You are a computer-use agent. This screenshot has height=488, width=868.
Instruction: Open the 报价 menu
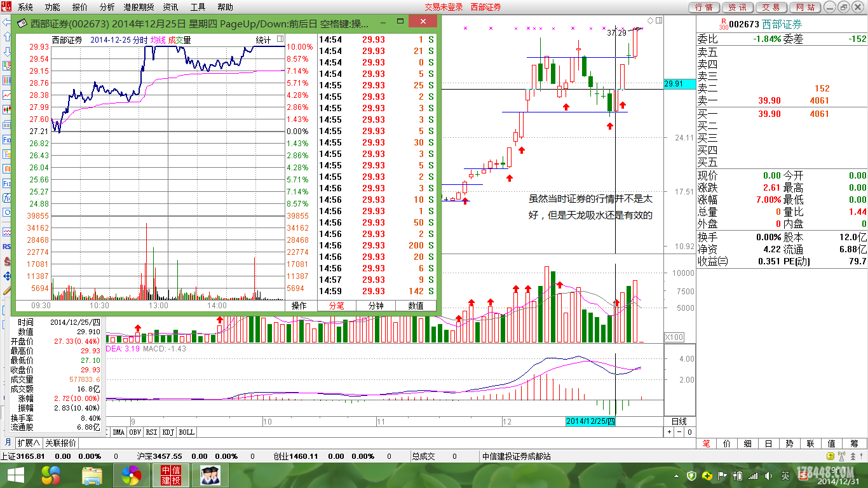point(80,7)
